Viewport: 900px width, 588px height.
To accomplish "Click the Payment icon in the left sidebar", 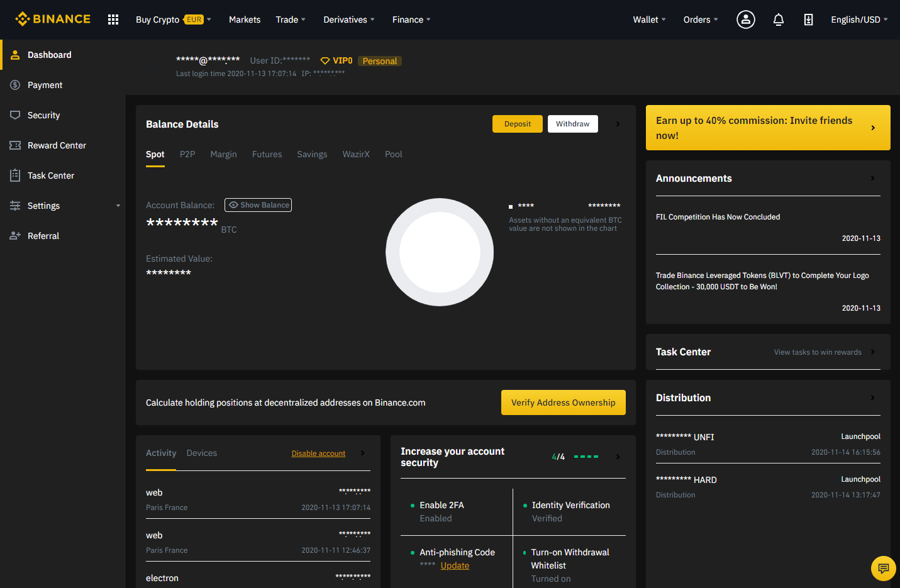I will pos(14,85).
